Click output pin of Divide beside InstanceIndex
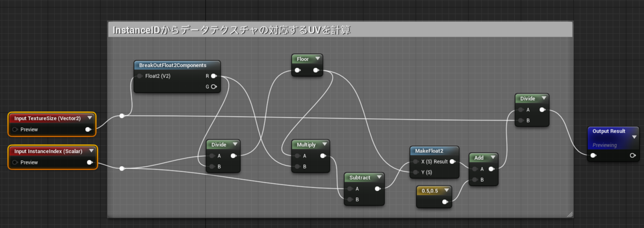The height and width of the screenshot is (228, 644). pos(234,156)
